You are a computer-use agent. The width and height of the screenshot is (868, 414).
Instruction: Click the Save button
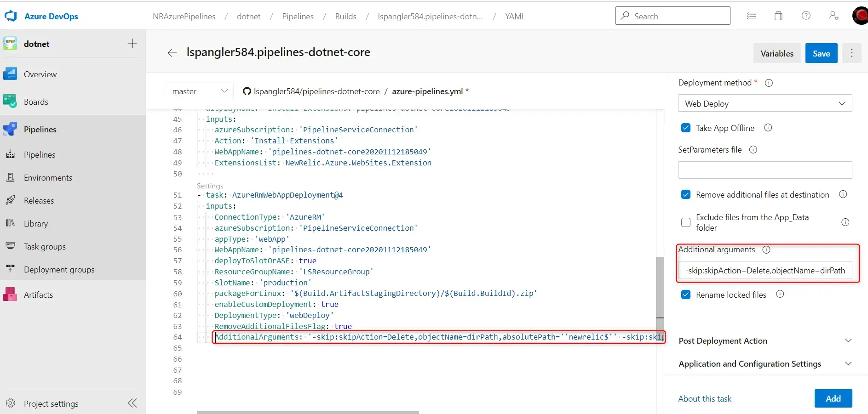(821, 53)
